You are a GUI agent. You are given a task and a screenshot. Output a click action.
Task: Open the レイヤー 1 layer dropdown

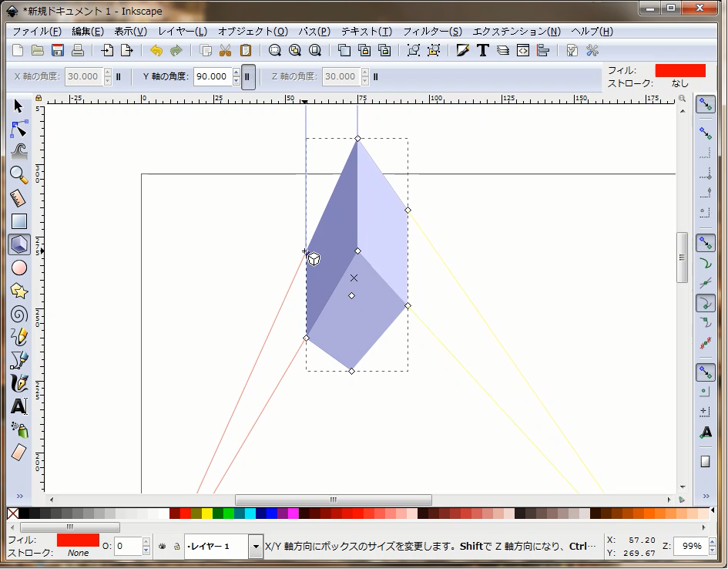click(x=256, y=547)
